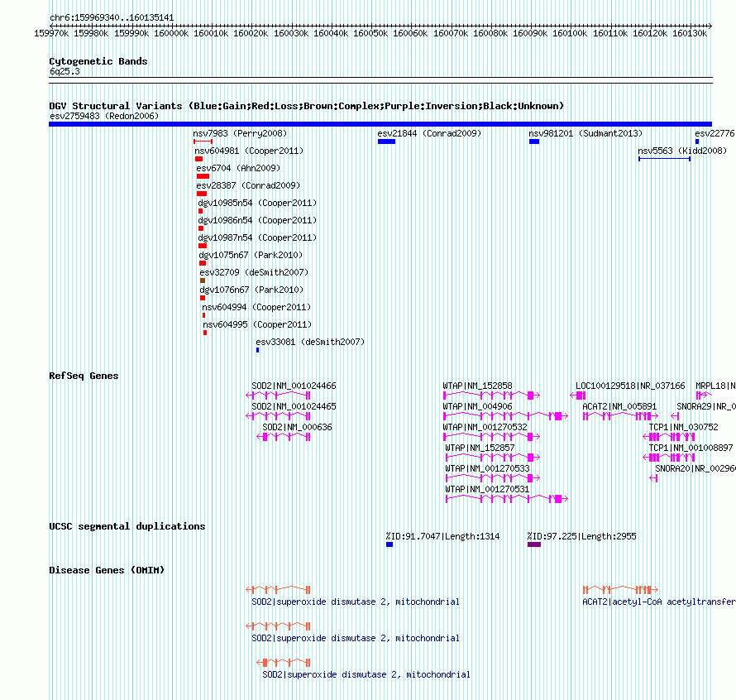The image size is (736, 700).
Task: Click the SOD2|NM_000636 RefSeq transcript
Action: coord(284,436)
